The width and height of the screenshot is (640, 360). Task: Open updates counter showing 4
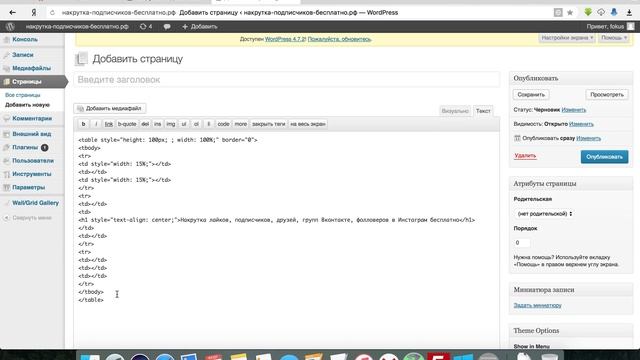pos(146,27)
